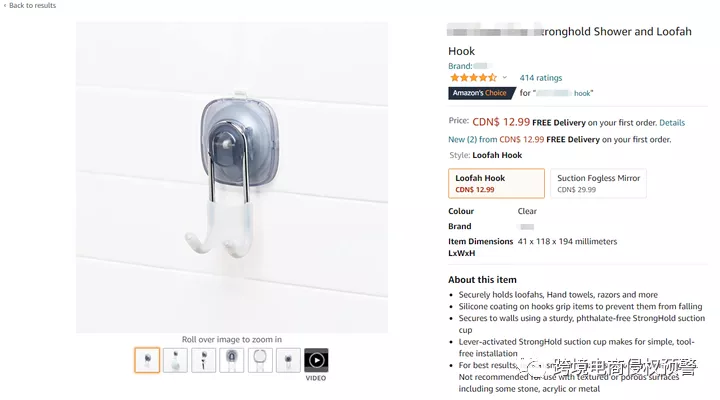The height and width of the screenshot is (400, 720).
Task: Click the main product image of the hook
Action: point(232,177)
